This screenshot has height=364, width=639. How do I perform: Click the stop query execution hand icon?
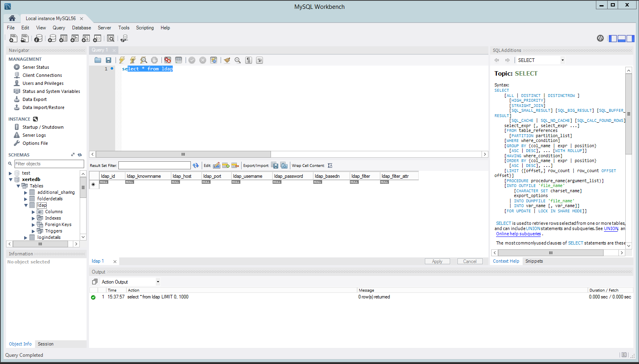tap(154, 60)
